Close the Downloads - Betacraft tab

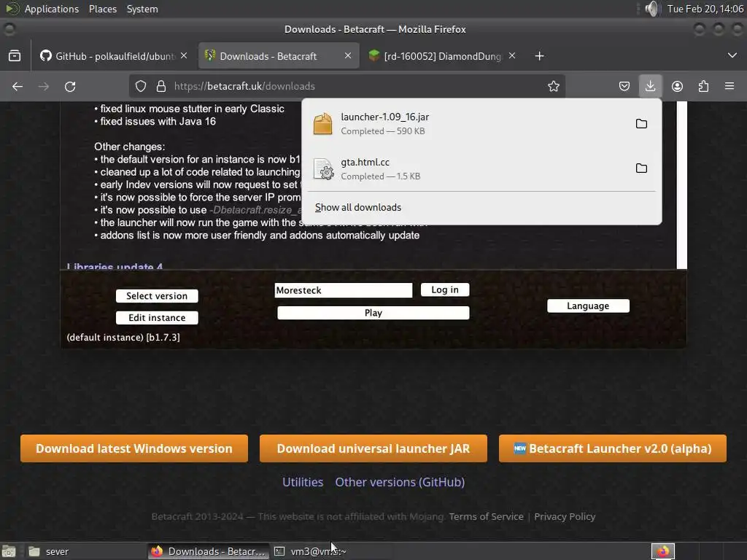point(348,55)
